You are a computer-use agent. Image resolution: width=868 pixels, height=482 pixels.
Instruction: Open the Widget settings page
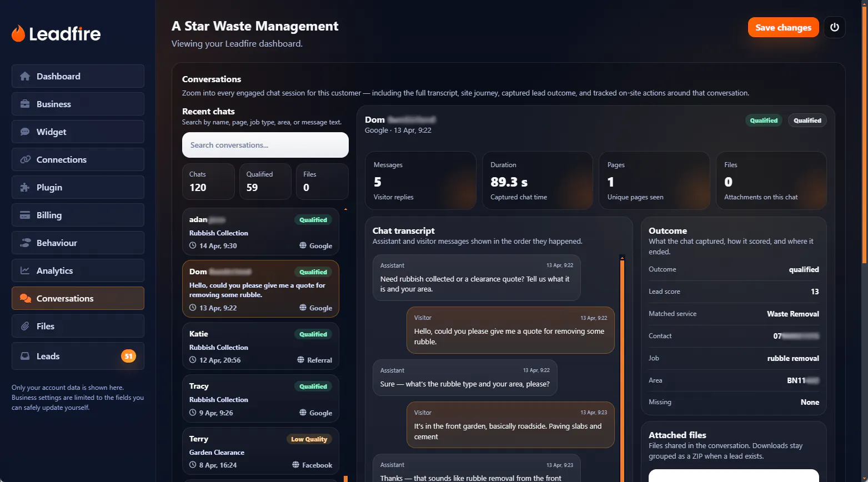78,132
